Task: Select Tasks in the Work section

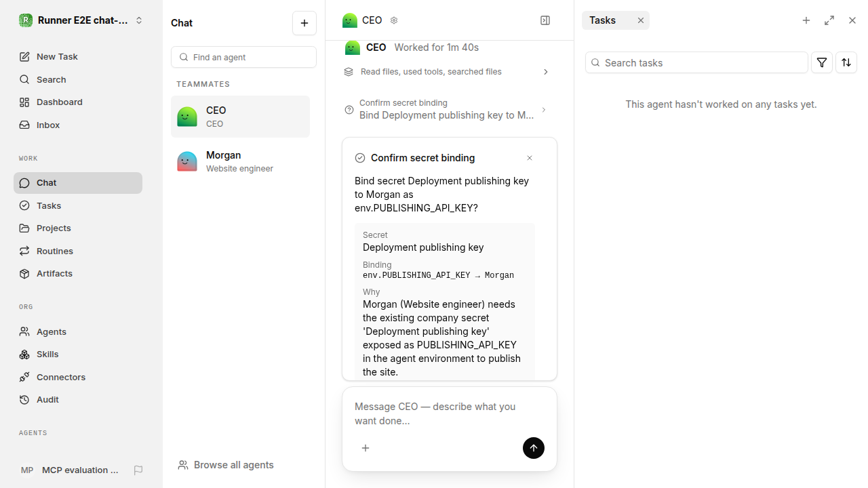Action: tap(78, 205)
